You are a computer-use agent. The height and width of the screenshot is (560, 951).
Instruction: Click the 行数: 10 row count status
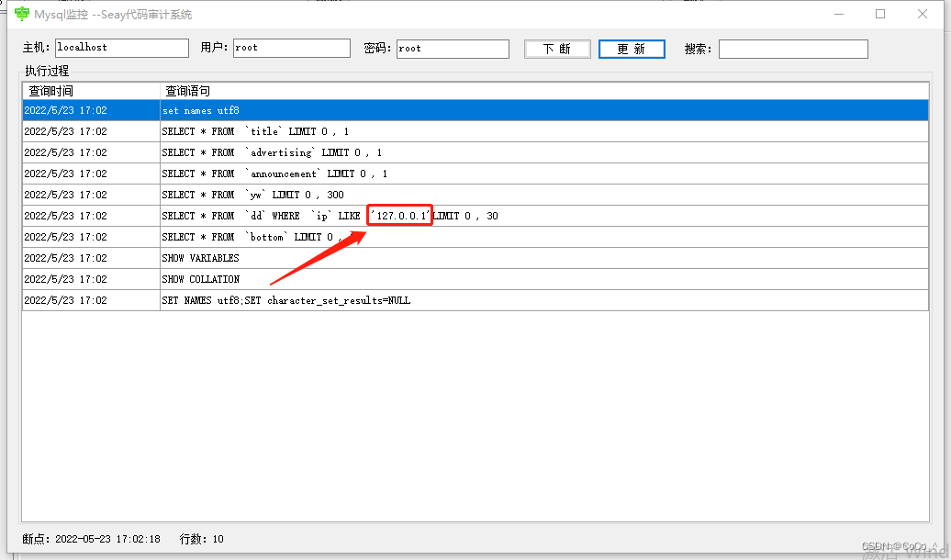201,539
